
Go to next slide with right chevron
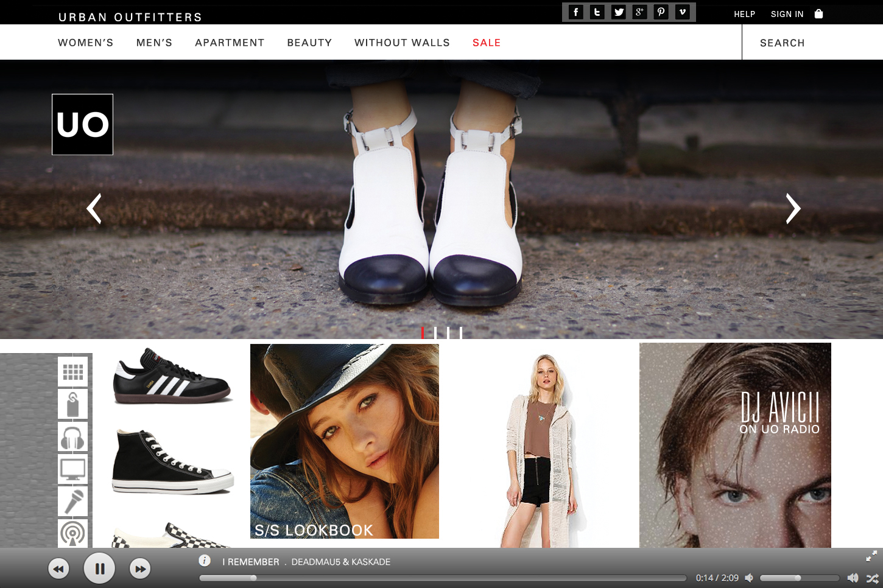(x=792, y=209)
